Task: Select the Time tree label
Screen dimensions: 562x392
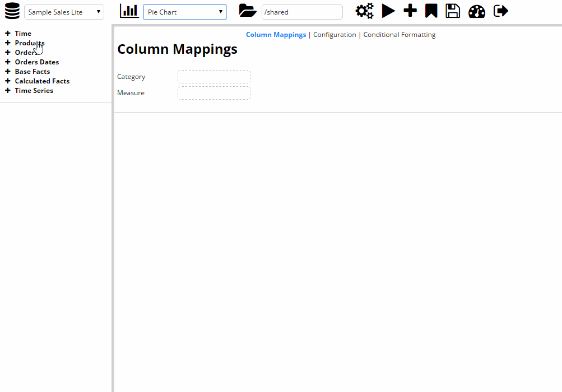Action: [23, 34]
